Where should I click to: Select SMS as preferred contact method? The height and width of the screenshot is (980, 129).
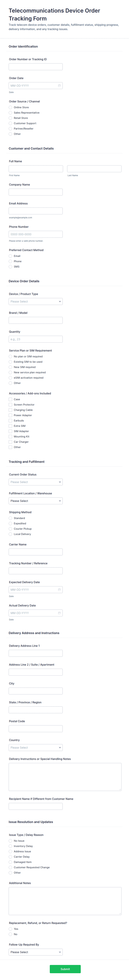[11, 267]
